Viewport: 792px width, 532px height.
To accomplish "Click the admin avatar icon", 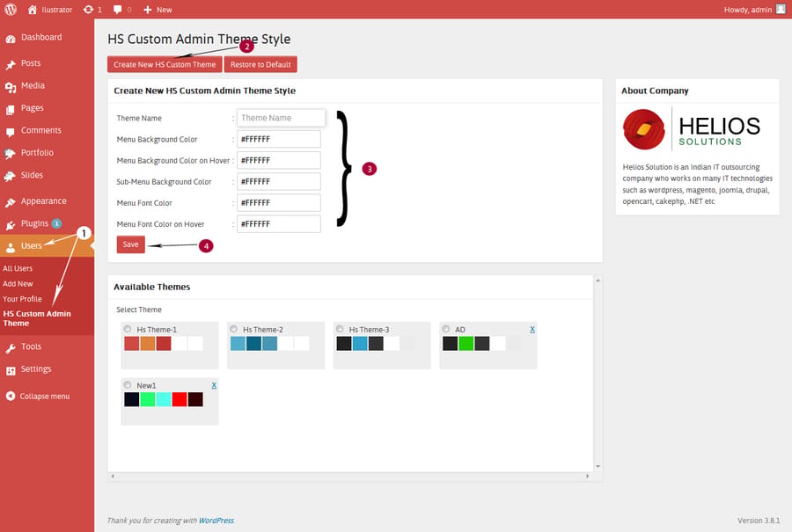I will tap(781, 9).
